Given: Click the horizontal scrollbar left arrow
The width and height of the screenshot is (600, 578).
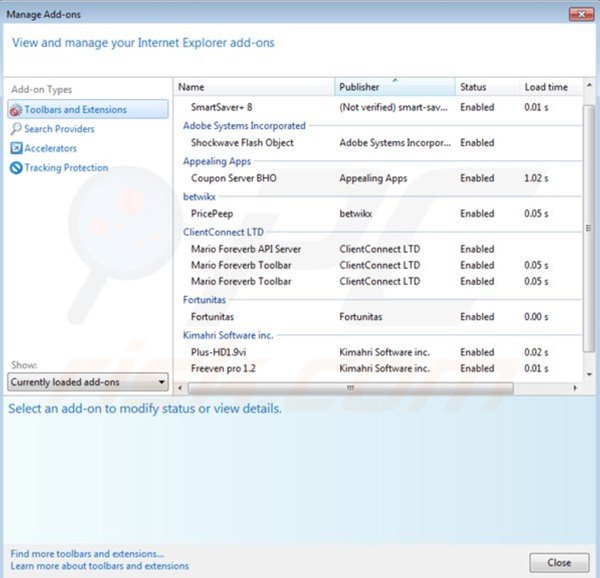Looking at the screenshot, I should point(180,388).
